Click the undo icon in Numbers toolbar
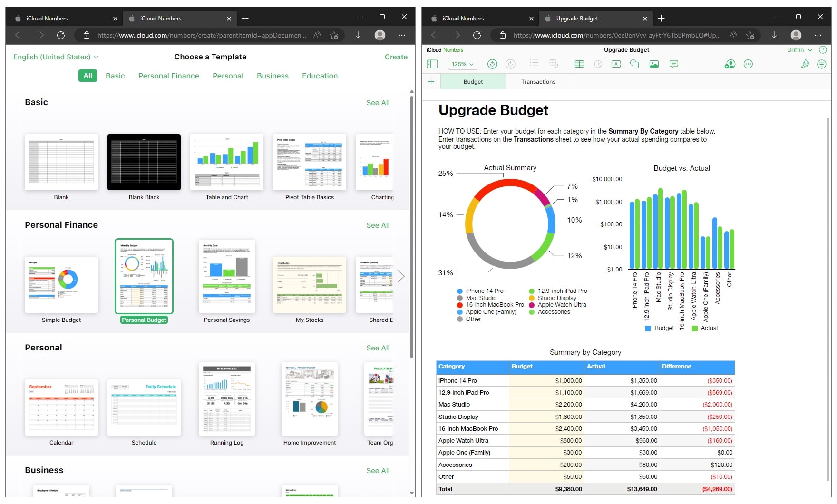The image size is (837, 504). (492, 64)
